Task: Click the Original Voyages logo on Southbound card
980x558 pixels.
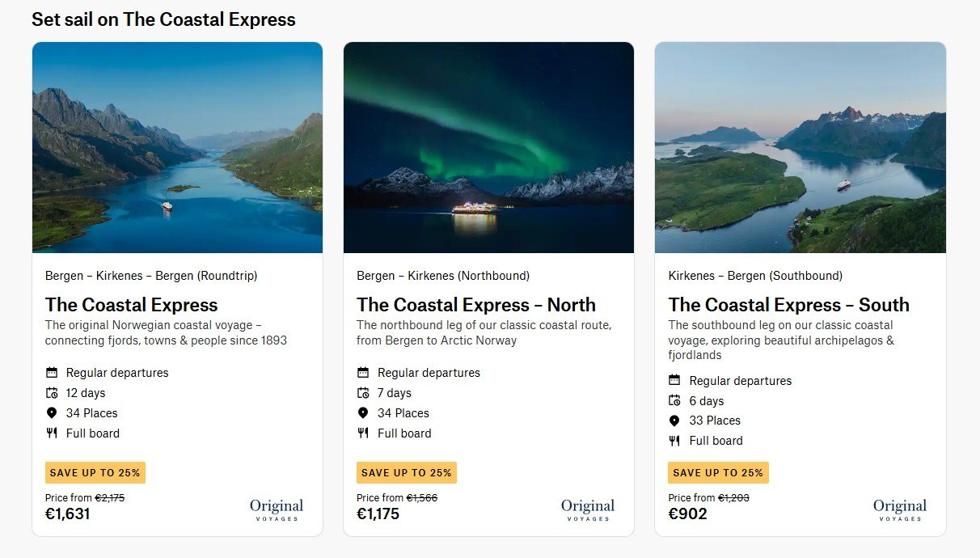Action: (x=899, y=509)
